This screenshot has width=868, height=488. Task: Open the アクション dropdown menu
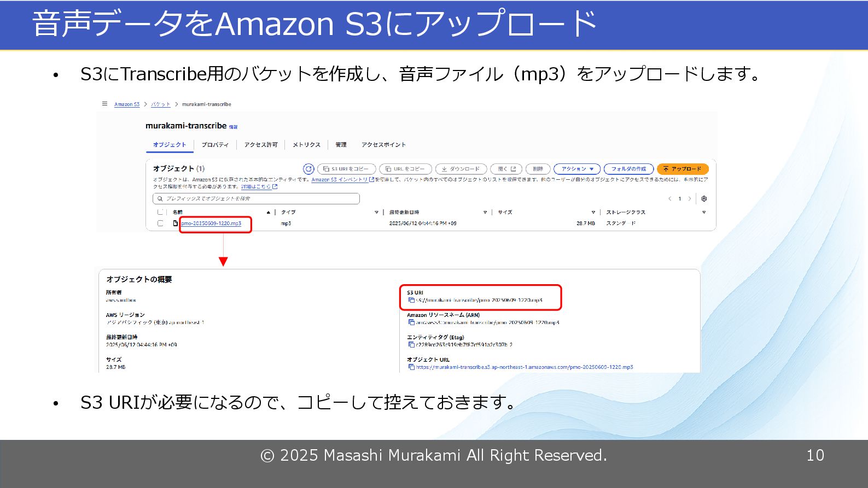[x=577, y=169]
